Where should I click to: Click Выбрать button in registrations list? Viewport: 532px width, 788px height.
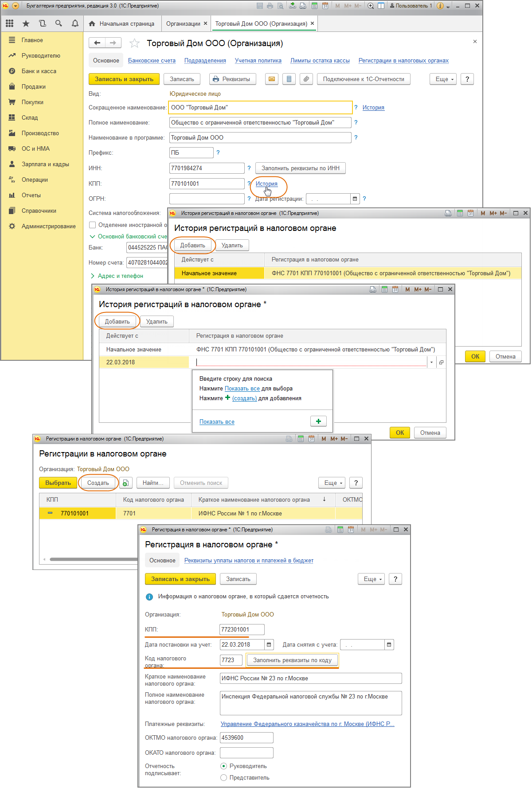coord(58,483)
